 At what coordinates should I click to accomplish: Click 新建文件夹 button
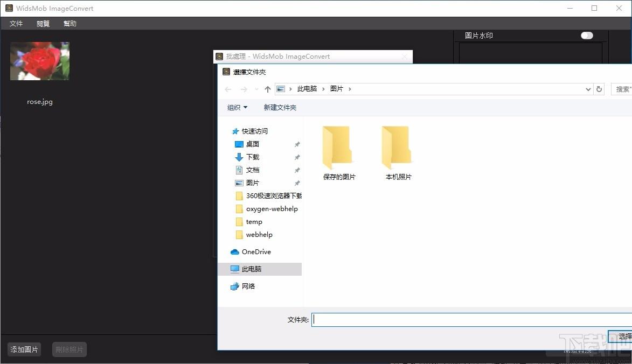point(280,108)
